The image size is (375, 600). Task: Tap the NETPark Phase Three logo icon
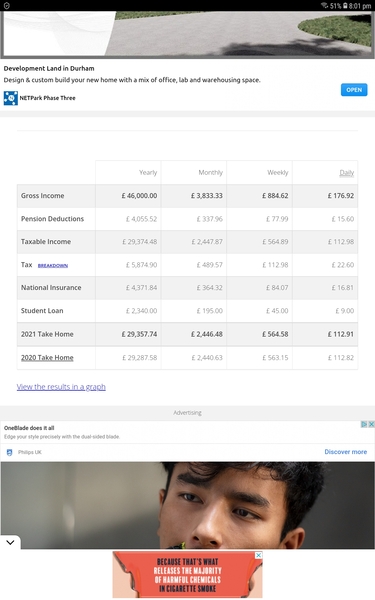click(11, 98)
